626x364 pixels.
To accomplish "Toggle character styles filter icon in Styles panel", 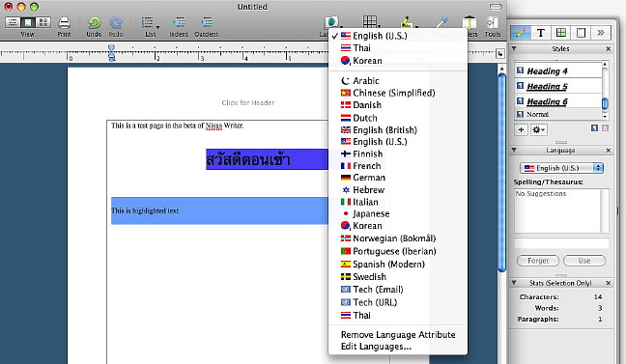I will (x=605, y=127).
